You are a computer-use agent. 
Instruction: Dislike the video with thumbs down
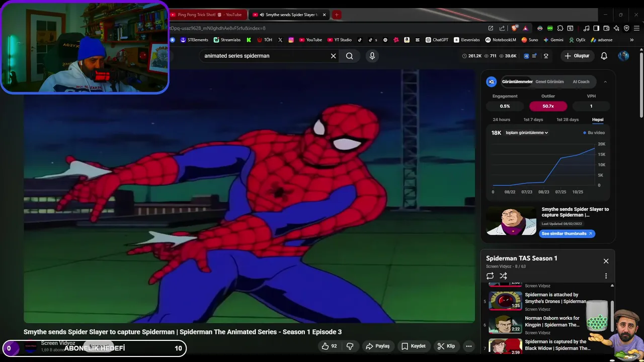[350, 346]
